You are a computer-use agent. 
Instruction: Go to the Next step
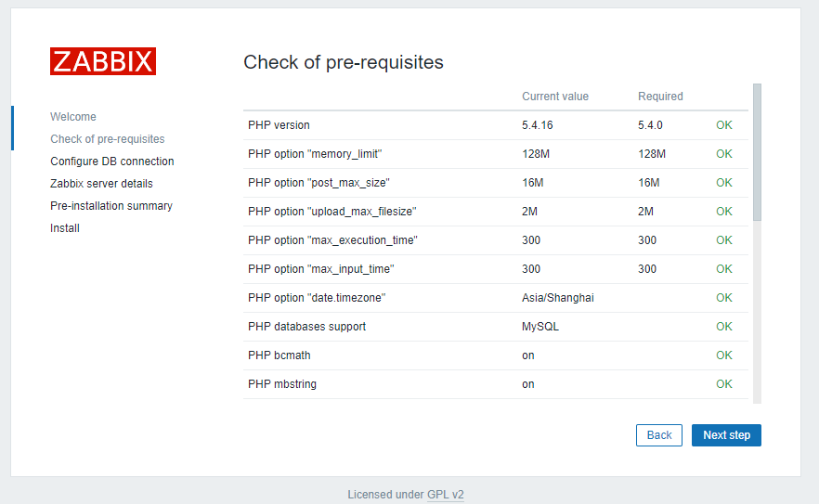pyautogui.click(x=726, y=435)
